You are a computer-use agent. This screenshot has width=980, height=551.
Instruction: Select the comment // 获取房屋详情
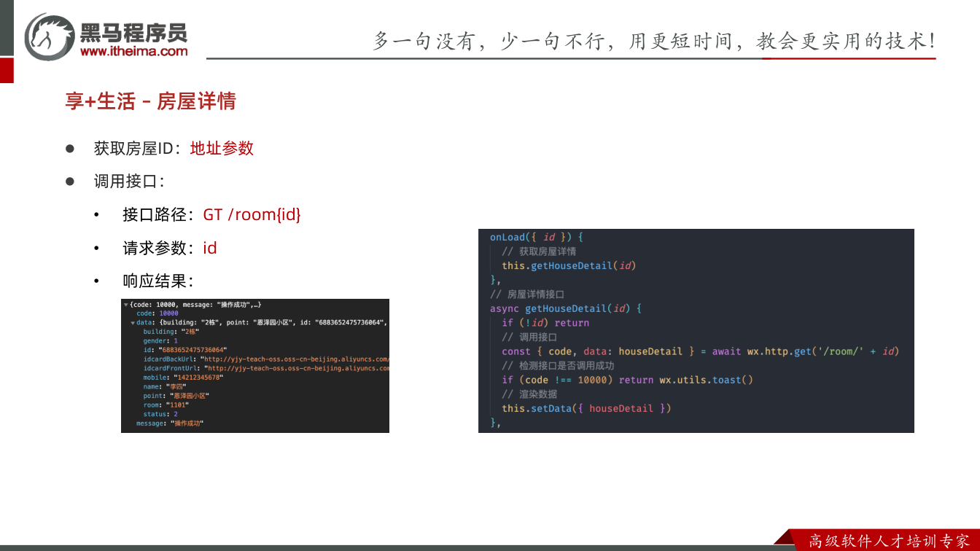coord(539,251)
